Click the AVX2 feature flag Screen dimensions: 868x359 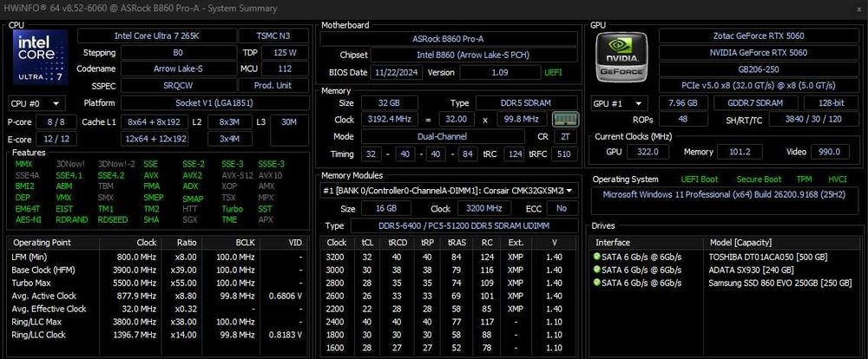(192, 175)
